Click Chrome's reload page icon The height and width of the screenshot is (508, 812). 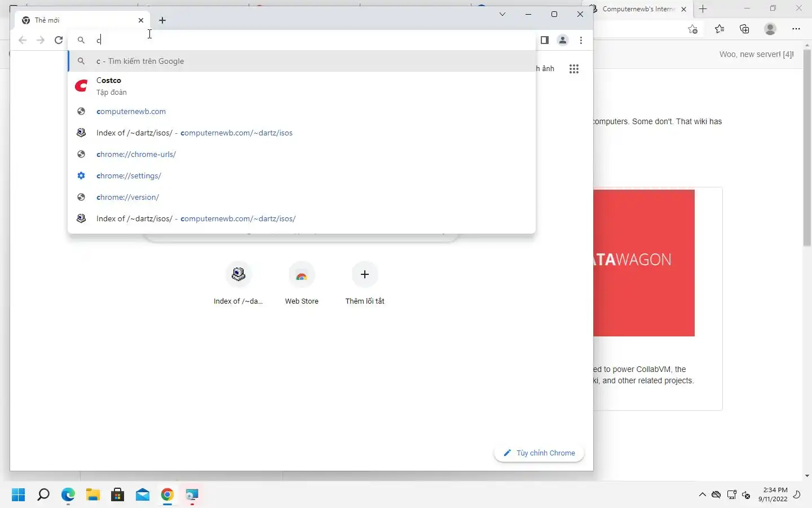59,40
